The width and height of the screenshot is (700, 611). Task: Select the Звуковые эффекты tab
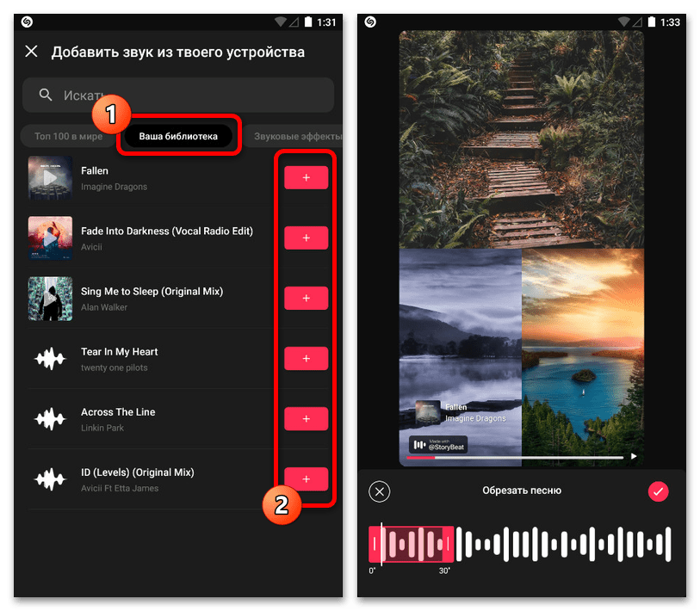point(295,136)
